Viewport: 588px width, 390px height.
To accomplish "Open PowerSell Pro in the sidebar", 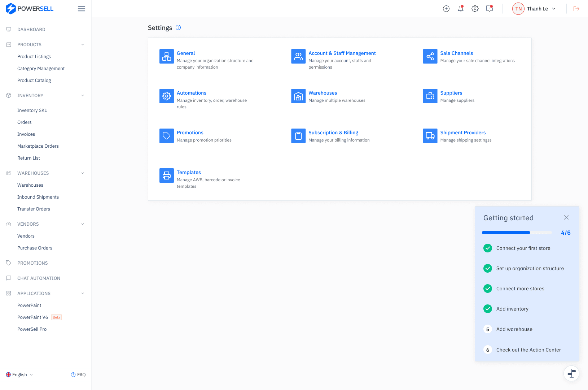I will point(32,329).
